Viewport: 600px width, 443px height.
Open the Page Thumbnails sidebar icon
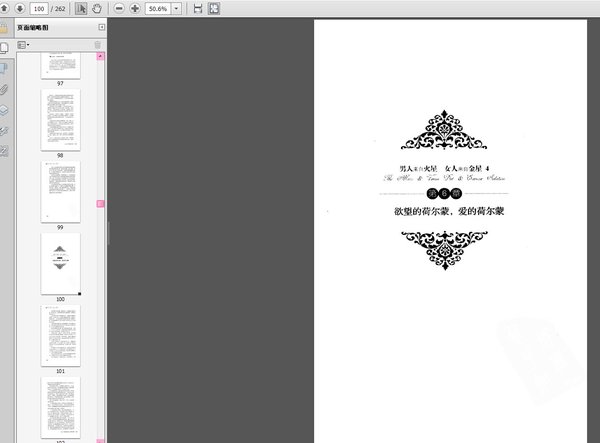[4, 48]
